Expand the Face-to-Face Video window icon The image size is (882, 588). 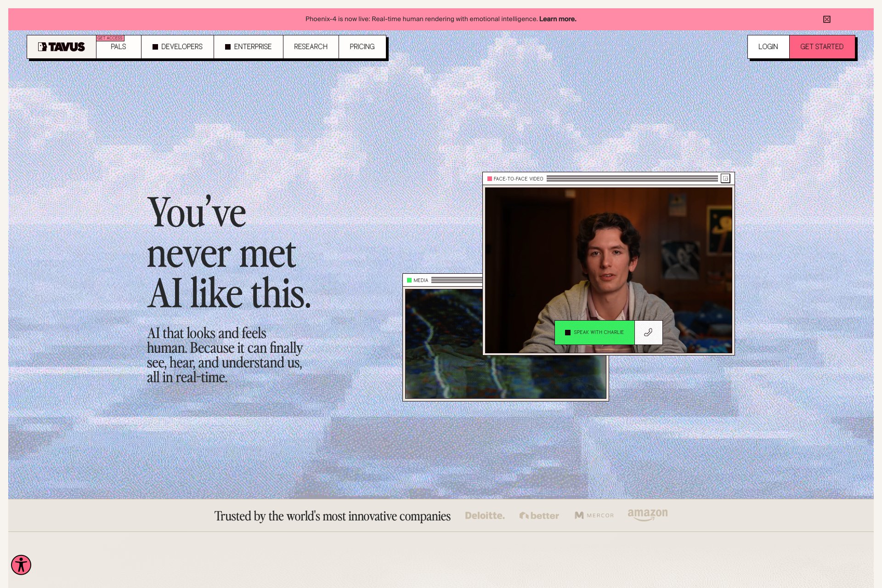(725, 179)
